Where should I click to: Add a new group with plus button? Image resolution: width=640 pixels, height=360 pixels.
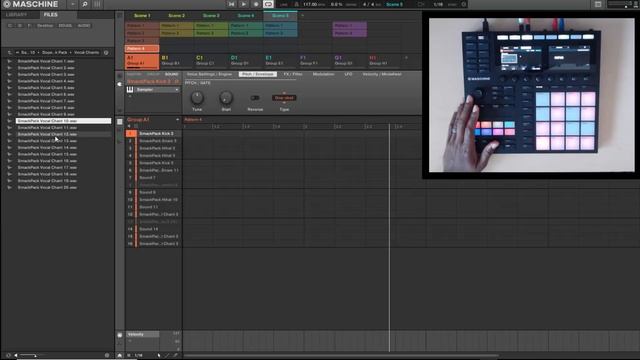point(406,58)
